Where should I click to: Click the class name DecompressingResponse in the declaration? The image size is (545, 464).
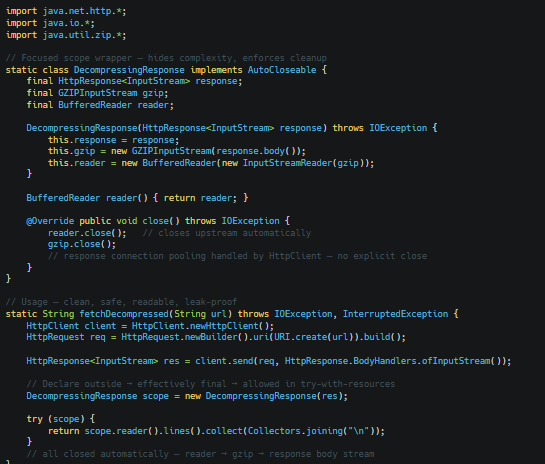(129, 70)
